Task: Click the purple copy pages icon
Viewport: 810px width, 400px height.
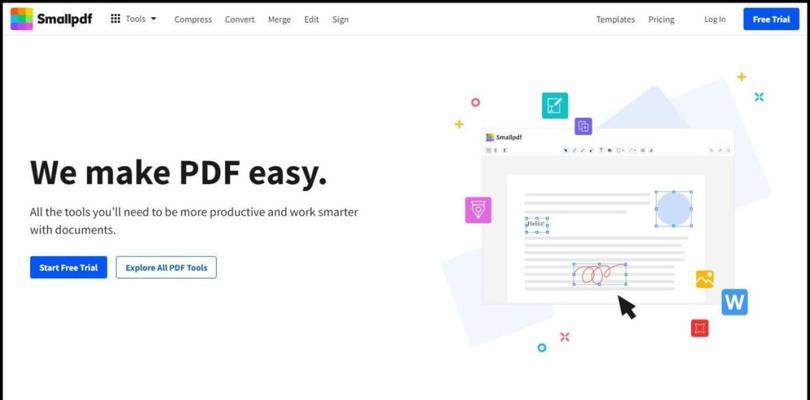Action: point(583,126)
